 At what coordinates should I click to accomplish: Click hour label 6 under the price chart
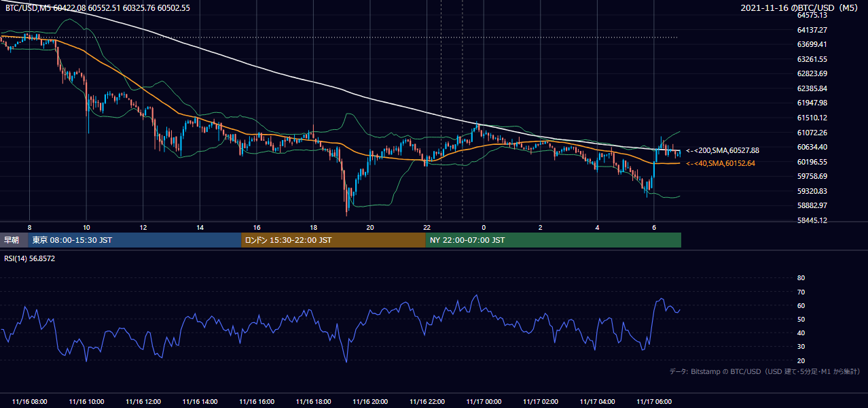click(654, 227)
